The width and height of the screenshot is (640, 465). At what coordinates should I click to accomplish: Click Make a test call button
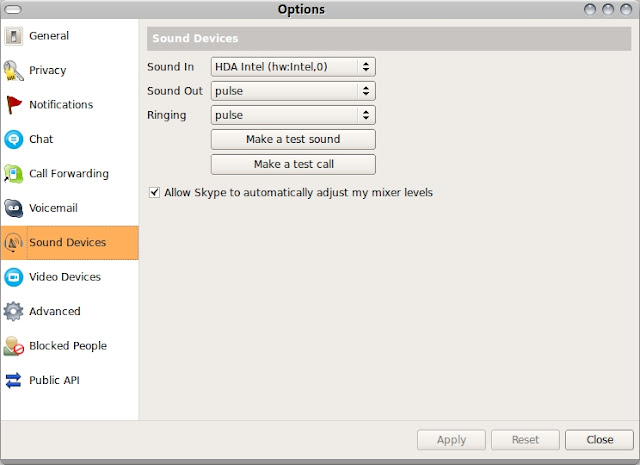pos(293,164)
